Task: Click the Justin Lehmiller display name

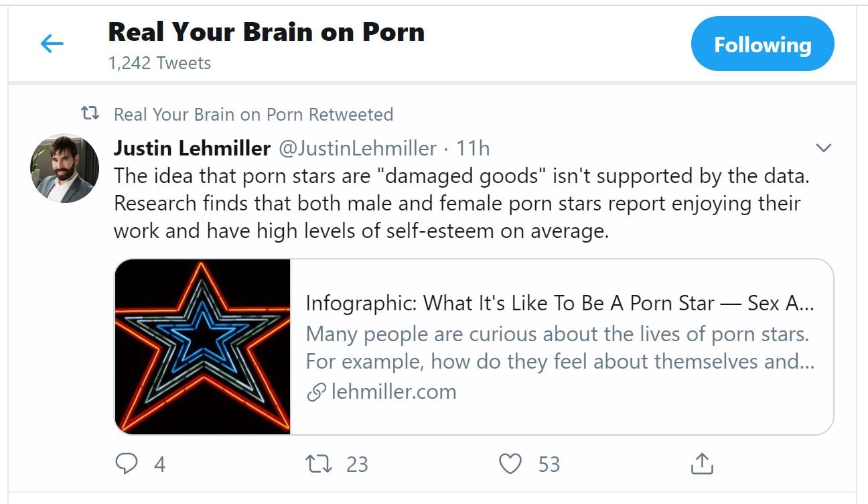Action: pyautogui.click(x=192, y=147)
